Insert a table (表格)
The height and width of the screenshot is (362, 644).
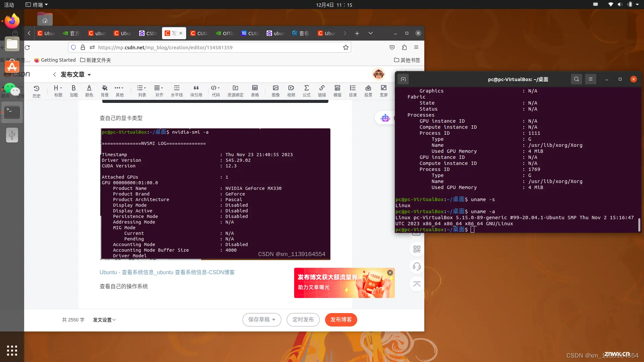255,91
